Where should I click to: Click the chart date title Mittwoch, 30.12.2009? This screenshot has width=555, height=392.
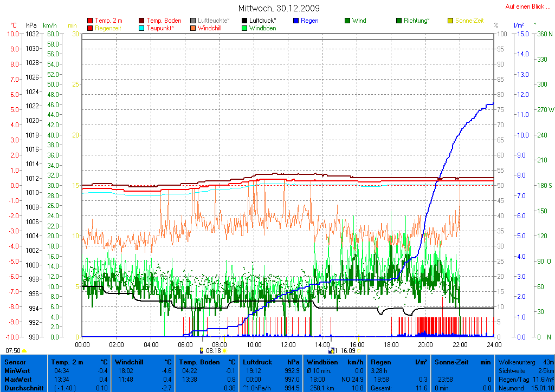(279, 8)
